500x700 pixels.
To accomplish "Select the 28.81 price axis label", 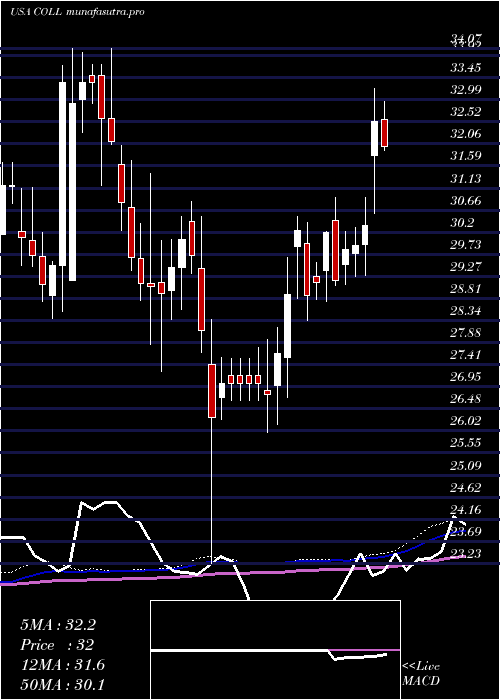I will coord(466,288).
